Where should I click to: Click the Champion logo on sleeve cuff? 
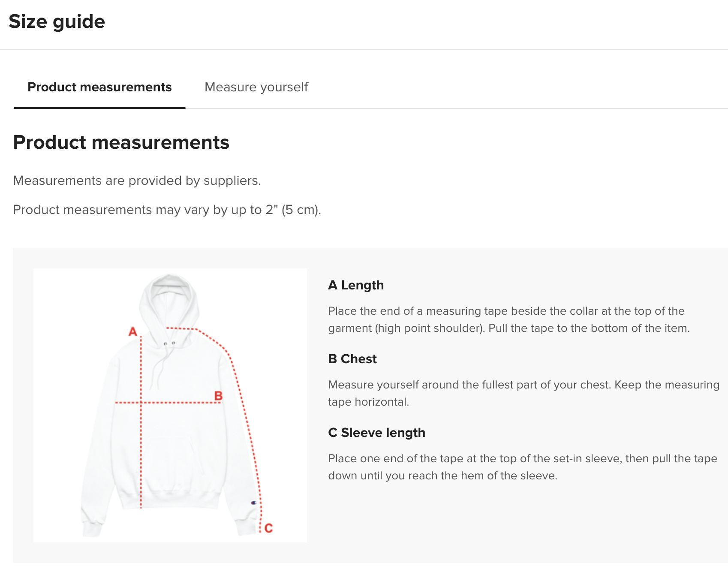(253, 502)
